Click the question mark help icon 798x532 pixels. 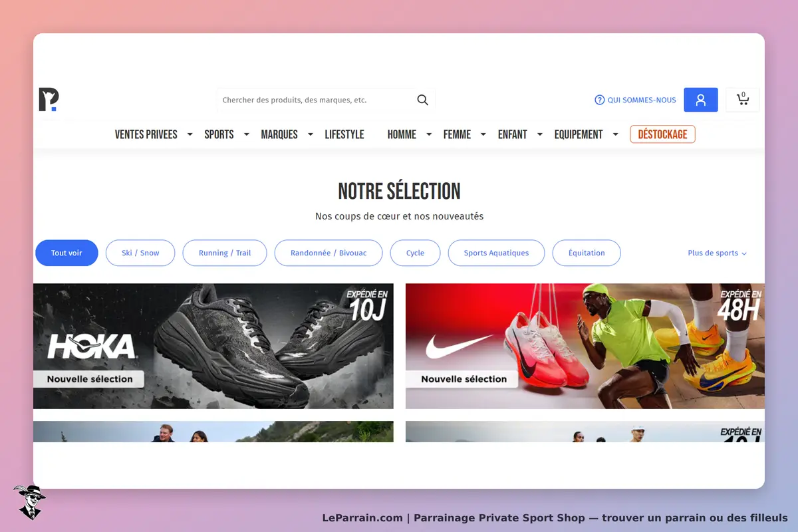click(600, 100)
